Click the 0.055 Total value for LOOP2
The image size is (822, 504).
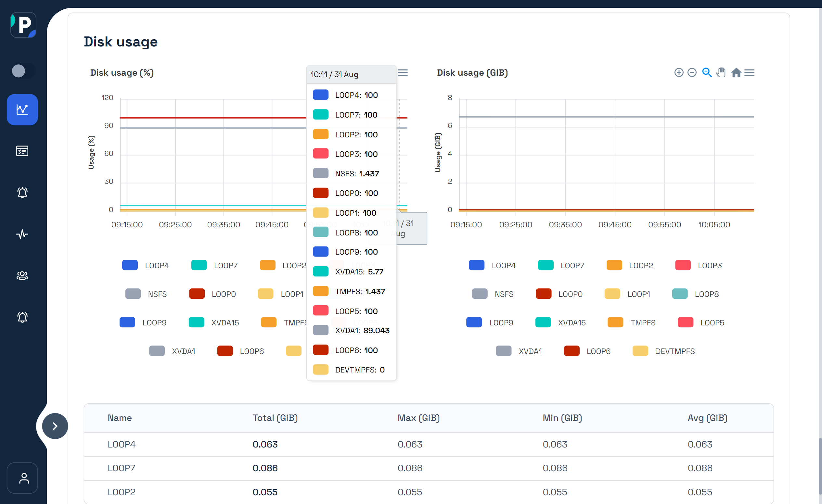[x=265, y=492]
